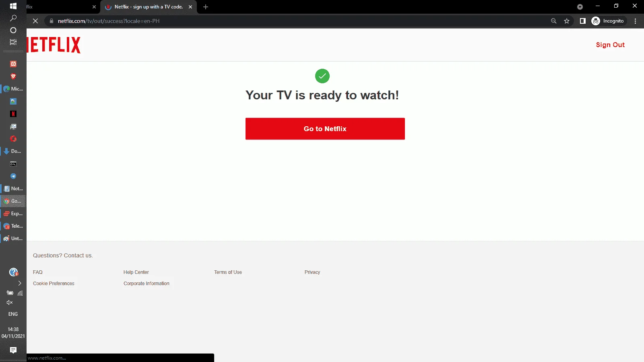Launch the Brave browser from the taskbar
This screenshot has width=644, height=362.
[13, 76]
